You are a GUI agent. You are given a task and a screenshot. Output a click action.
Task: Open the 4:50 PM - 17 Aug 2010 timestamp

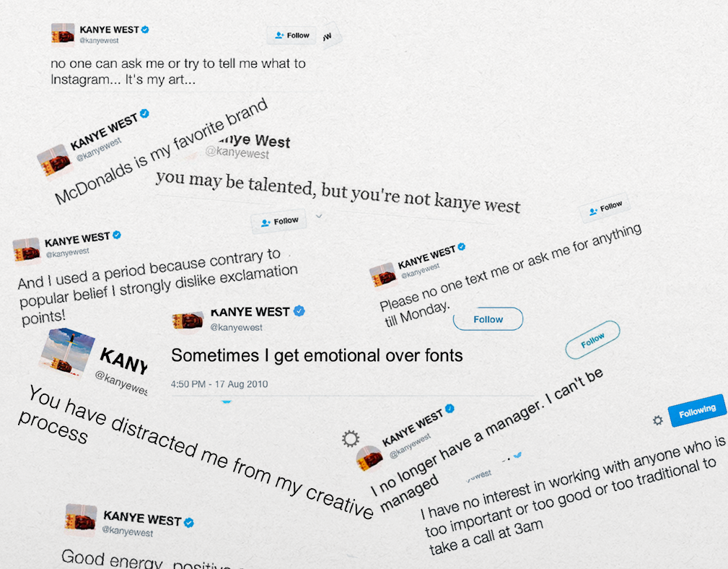point(219,384)
